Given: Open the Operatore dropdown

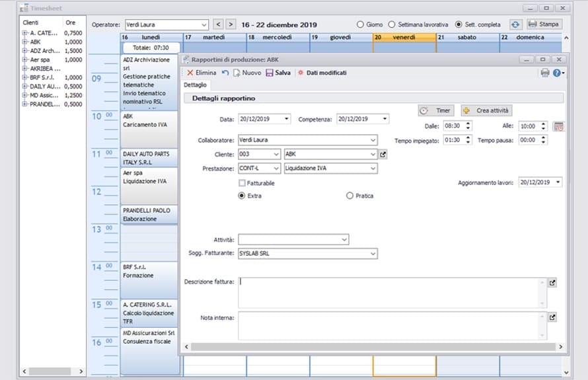Looking at the screenshot, I should coord(203,24).
